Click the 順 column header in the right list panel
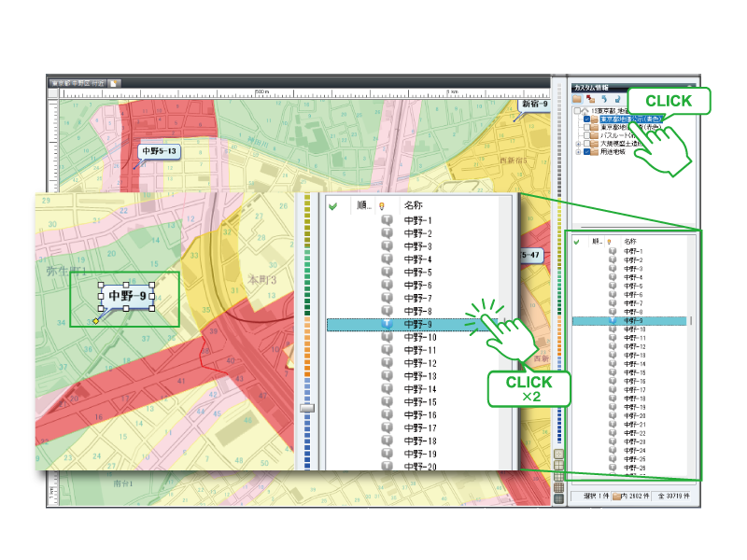This screenshot has width=747, height=560. [x=597, y=242]
